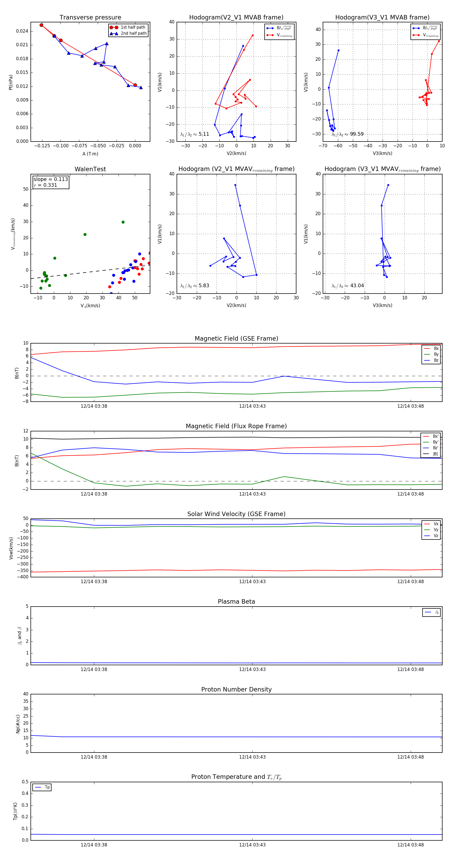Click the 'Hodogram (V3_V1 MVAV remaining frame)' title
Image resolution: width=473 pixels, height=868 pixels.
[382, 169]
